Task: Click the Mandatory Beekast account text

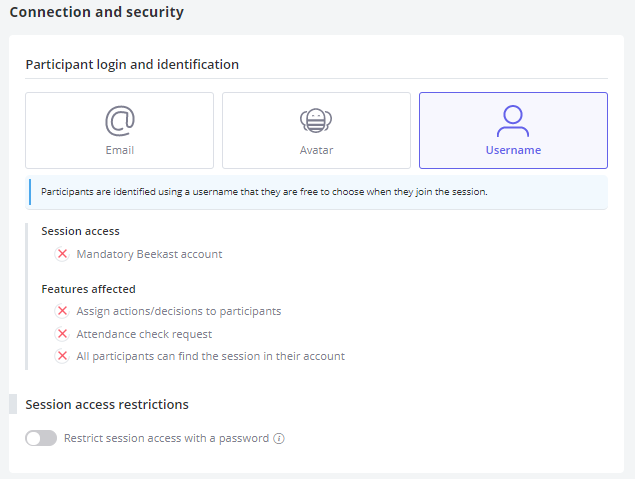Action: pyautogui.click(x=149, y=254)
